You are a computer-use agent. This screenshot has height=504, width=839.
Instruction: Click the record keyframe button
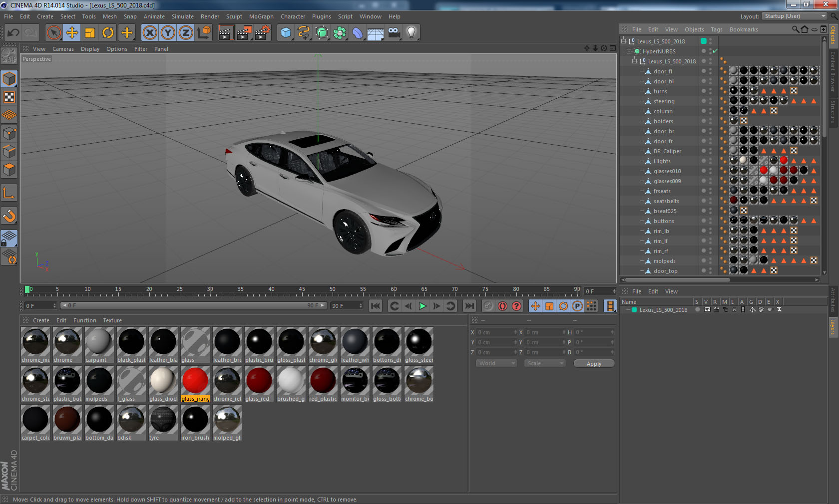(x=488, y=306)
